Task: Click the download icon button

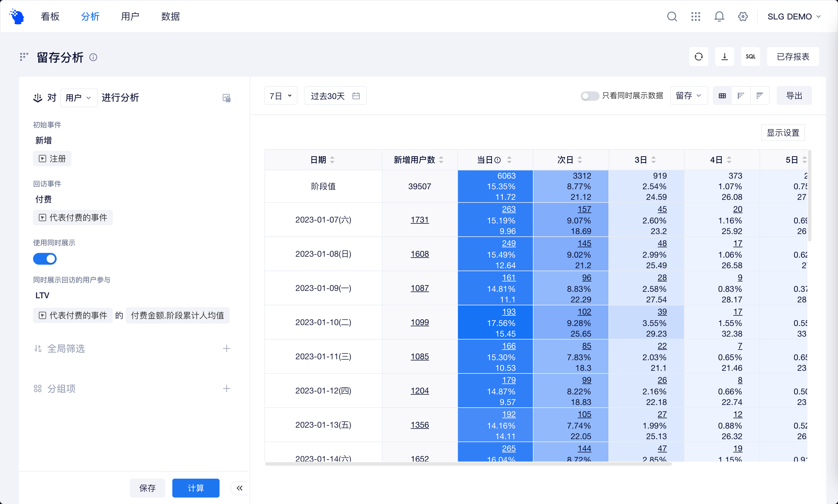Action: pos(724,57)
